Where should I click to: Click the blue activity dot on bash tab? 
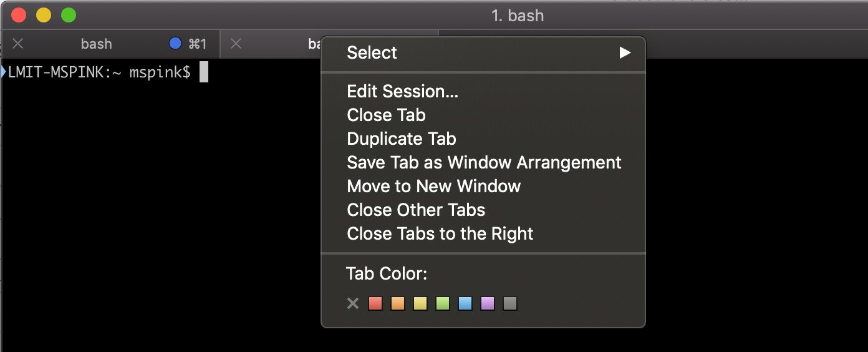pos(175,44)
